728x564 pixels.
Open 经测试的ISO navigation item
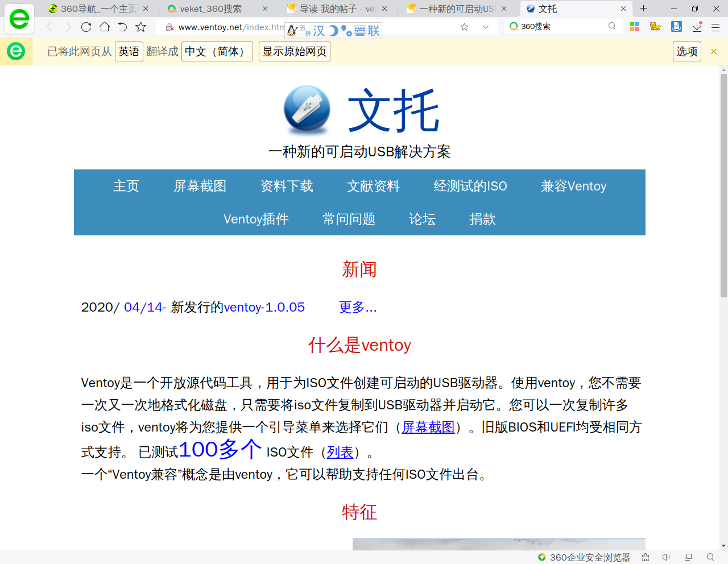[470, 186]
